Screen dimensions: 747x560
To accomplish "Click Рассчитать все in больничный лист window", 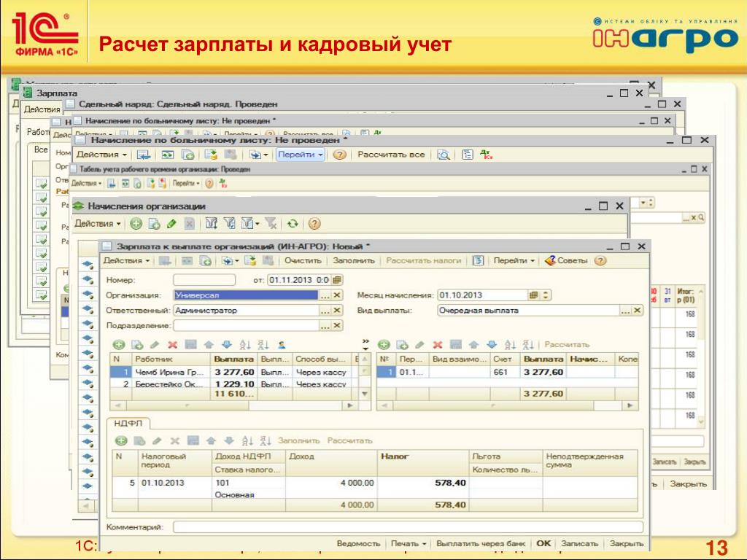I will tap(391, 155).
